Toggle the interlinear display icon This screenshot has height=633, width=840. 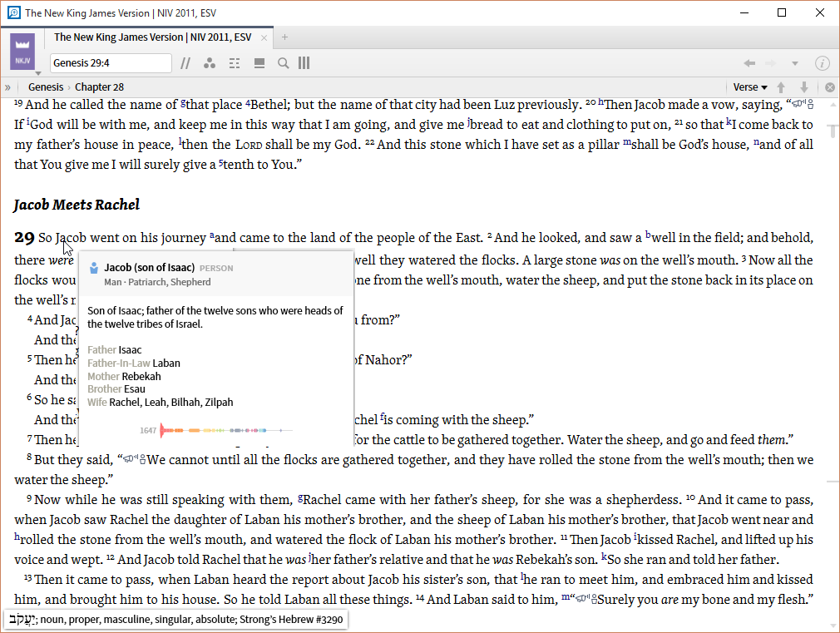pyautogui.click(x=234, y=63)
